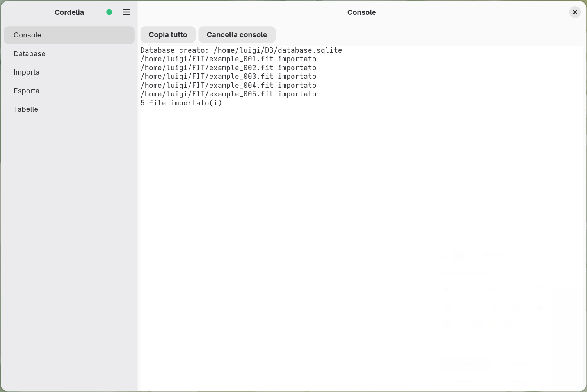Image resolution: width=587 pixels, height=392 pixels.
Task: Select the example_002.fit importato line
Action: [x=228, y=68]
